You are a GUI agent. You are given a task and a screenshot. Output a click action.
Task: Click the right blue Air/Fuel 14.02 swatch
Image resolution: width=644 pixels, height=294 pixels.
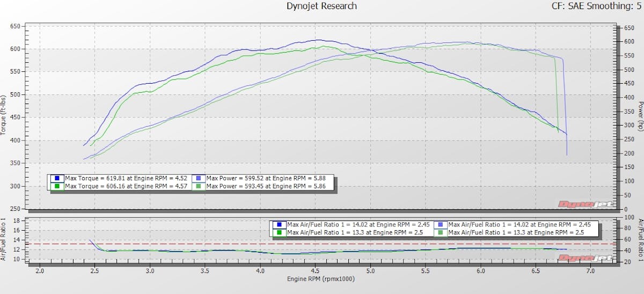pyautogui.click(x=440, y=225)
